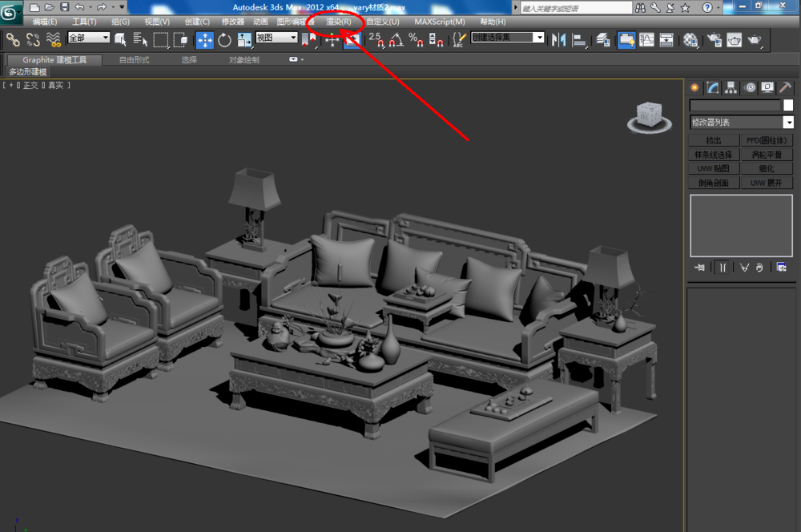Screen dimensions: 801x532
Task: Click the Render Production teapot icon
Action: [755, 39]
